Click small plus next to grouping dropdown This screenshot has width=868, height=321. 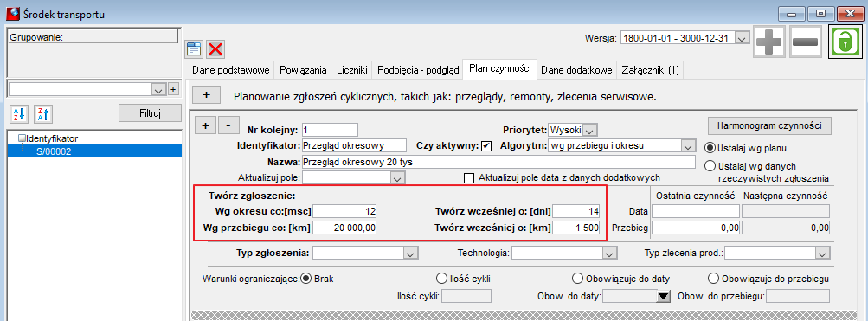click(x=173, y=89)
